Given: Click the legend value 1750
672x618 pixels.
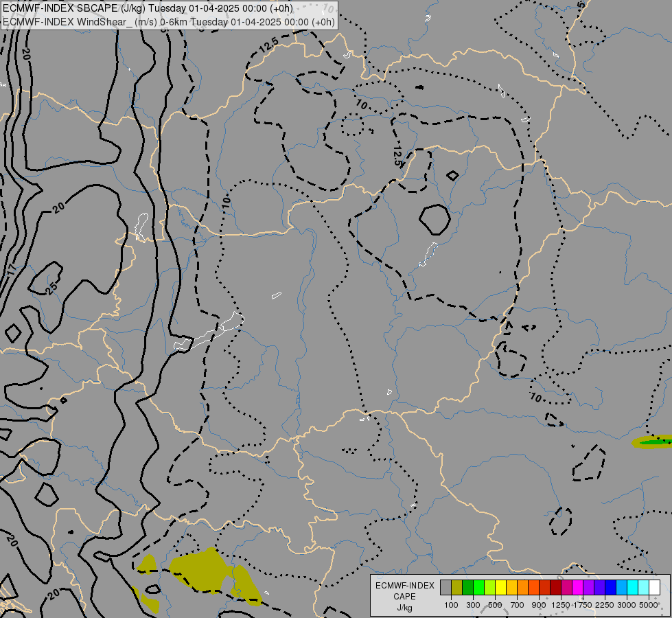Looking at the screenshot, I should pyautogui.click(x=583, y=605).
